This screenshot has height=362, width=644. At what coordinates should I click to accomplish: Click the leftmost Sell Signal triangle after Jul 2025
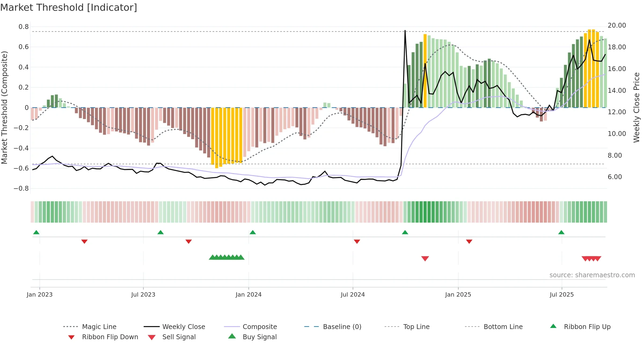(x=585, y=258)
